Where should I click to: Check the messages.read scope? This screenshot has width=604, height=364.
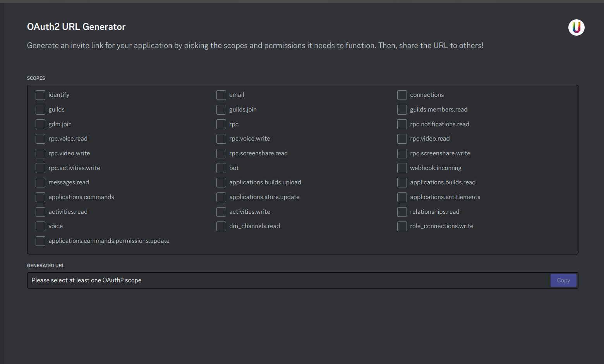tap(40, 182)
